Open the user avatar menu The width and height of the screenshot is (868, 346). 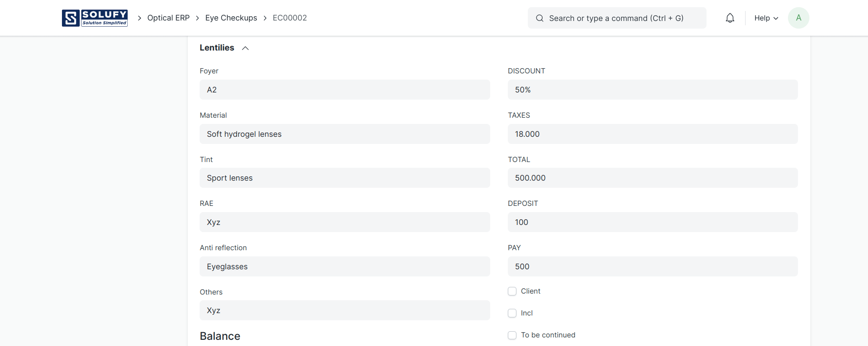click(798, 18)
